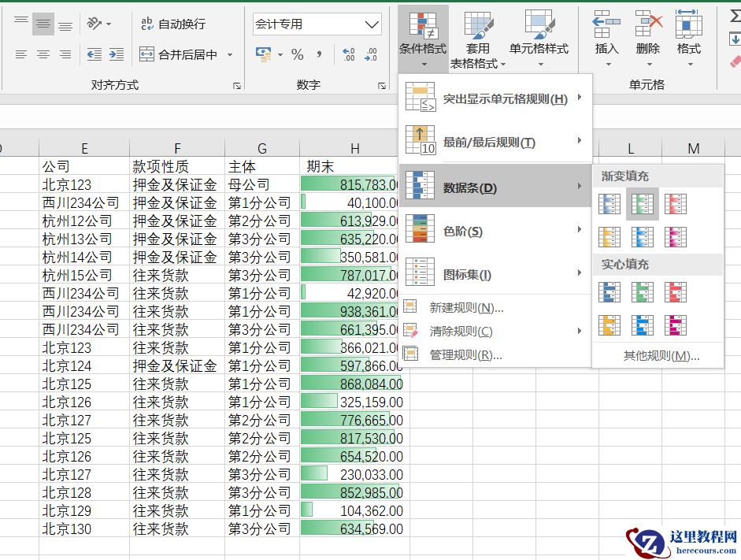Click the percent style icon

click(x=297, y=54)
